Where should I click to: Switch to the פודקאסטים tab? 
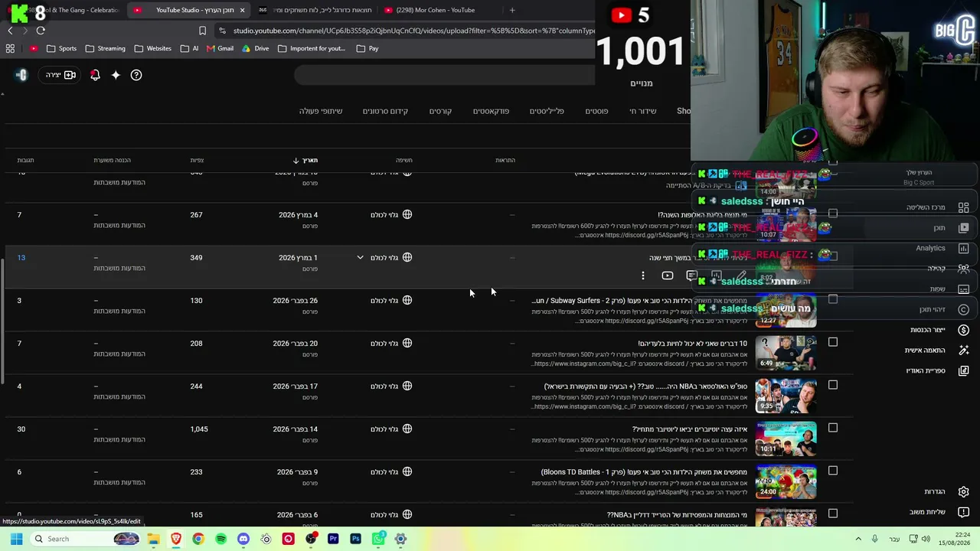pyautogui.click(x=491, y=111)
